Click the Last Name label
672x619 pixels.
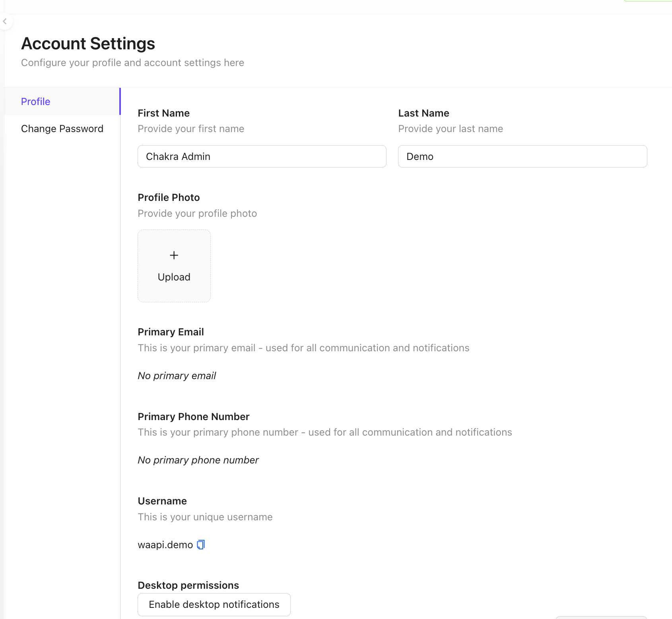click(423, 113)
